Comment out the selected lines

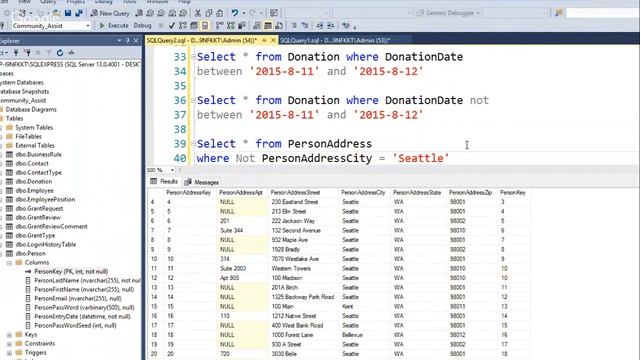point(293,26)
